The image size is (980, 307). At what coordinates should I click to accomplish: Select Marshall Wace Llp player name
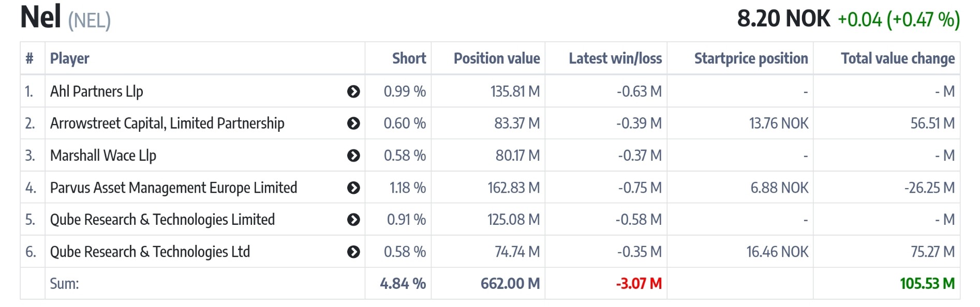click(x=103, y=156)
